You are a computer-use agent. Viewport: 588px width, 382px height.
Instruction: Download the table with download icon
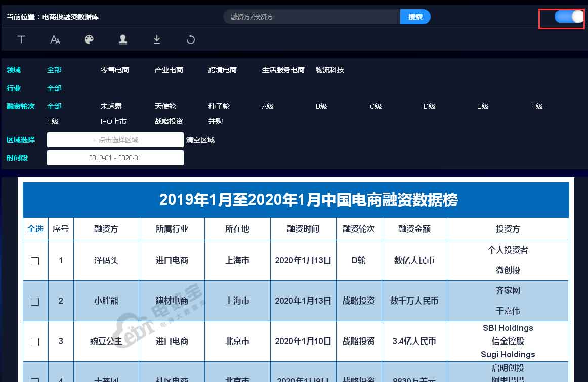(157, 39)
